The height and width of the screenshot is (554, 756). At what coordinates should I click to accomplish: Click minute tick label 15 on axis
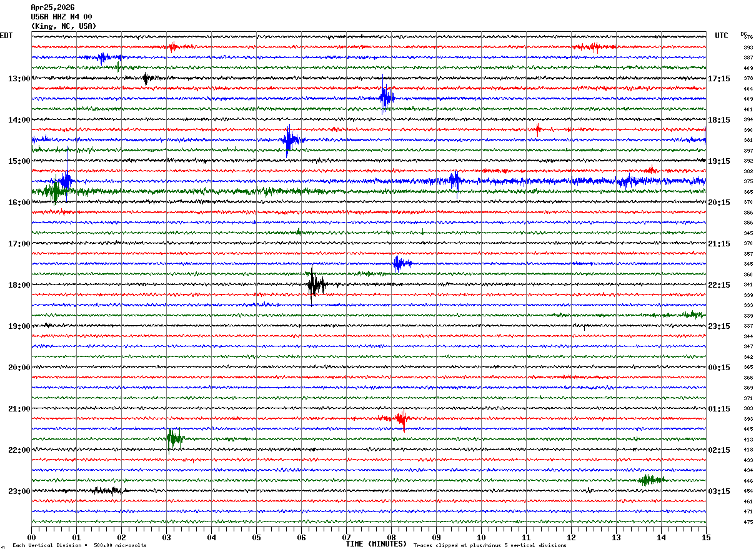click(x=706, y=537)
